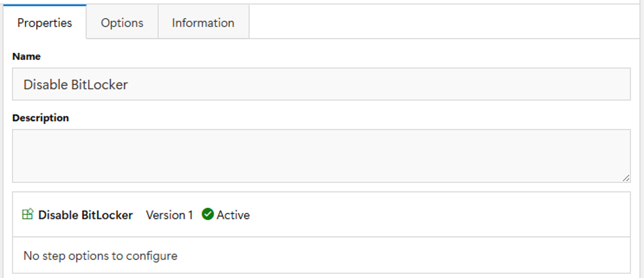Click the Name field label
The height and width of the screenshot is (278, 644).
pyautogui.click(x=26, y=56)
